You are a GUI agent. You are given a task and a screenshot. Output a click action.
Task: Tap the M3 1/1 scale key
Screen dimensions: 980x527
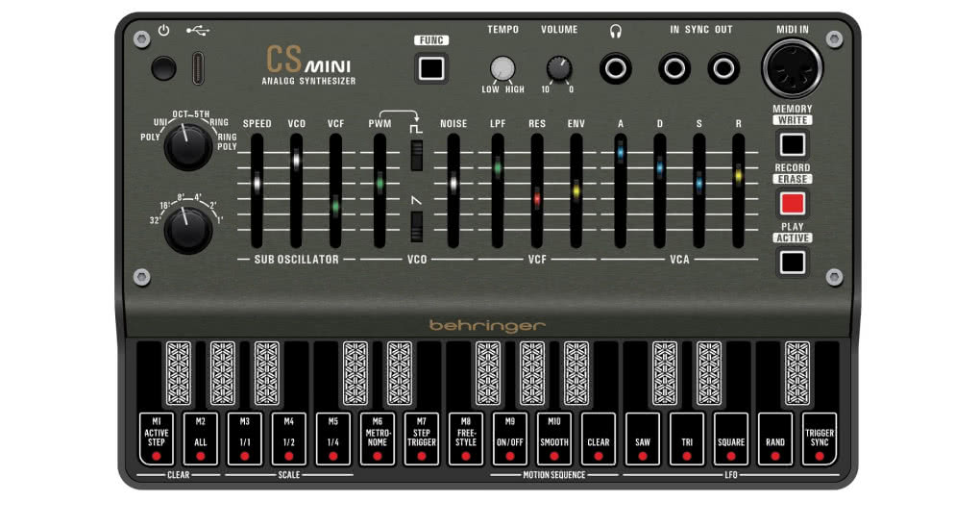coord(245,439)
